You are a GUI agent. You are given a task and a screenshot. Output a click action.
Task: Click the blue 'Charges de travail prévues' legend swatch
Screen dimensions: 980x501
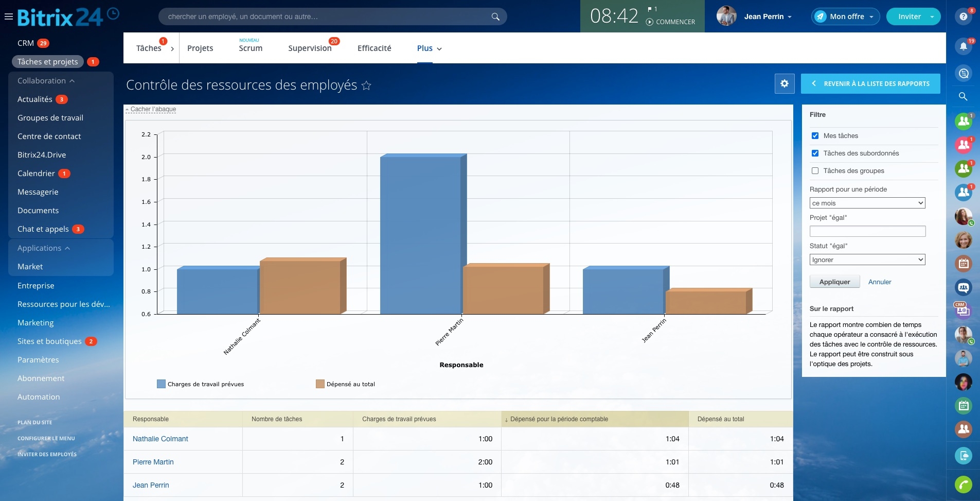pos(161,384)
